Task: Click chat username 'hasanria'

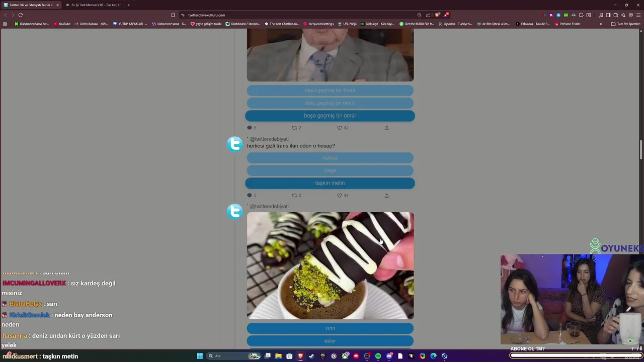Action: pyautogui.click(x=15, y=336)
